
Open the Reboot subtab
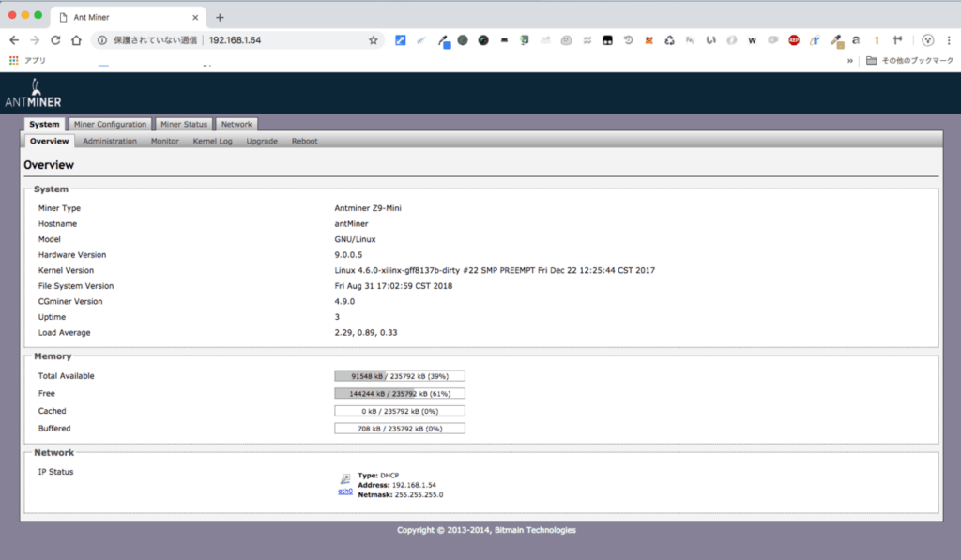(304, 141)
